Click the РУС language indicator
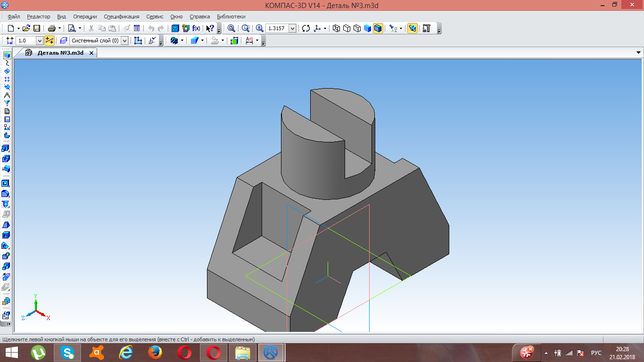 596,353
